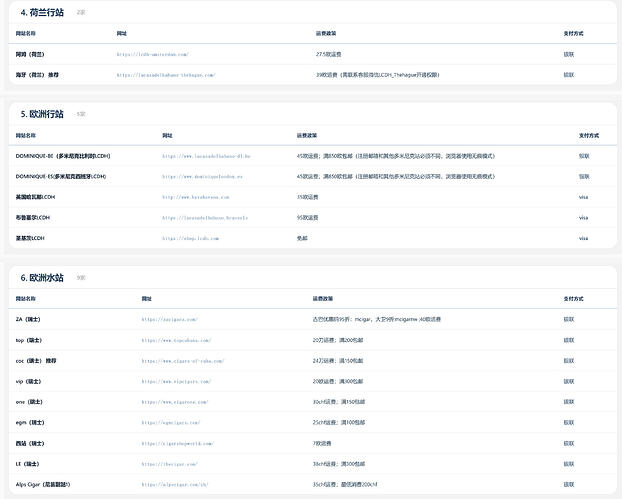
Task: Open the coc（瑞士）推荐 site URL link
Action: click(183, 361)
